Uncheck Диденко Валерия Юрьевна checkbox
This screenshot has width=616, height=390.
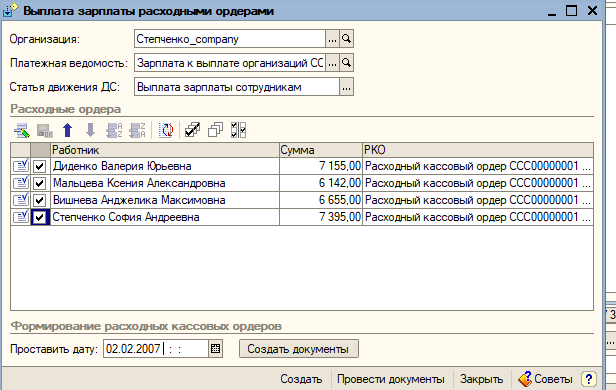(39, 166)
